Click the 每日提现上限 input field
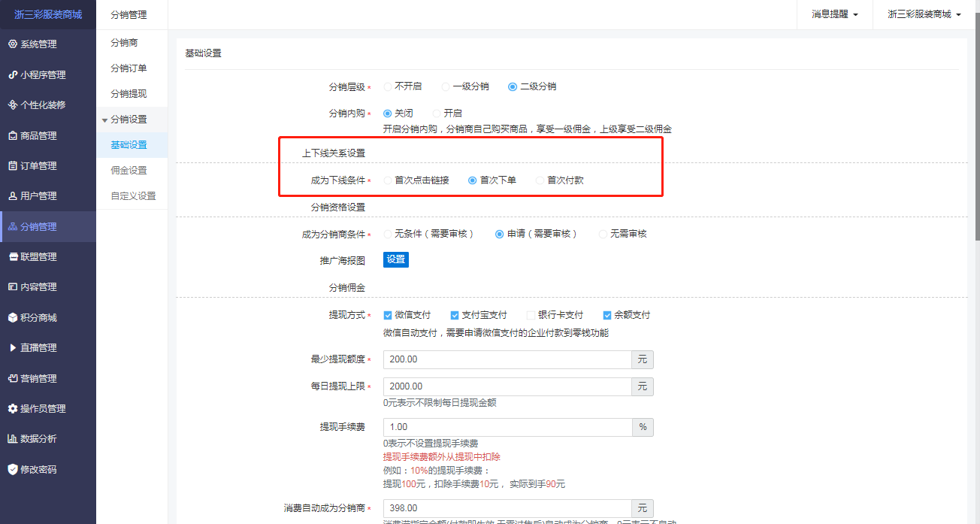Image resolution: width=980 pixels, height=524 pixels. [507, 386]
